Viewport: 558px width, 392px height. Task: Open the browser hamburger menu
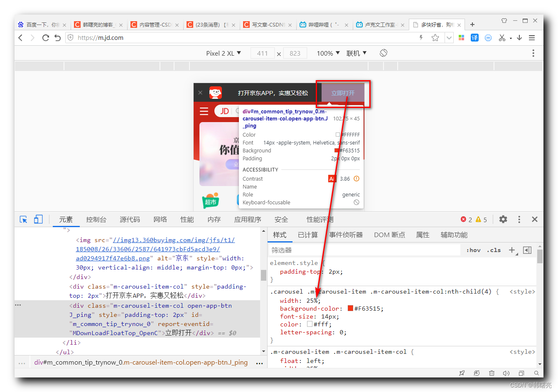(x=532, y=38)
